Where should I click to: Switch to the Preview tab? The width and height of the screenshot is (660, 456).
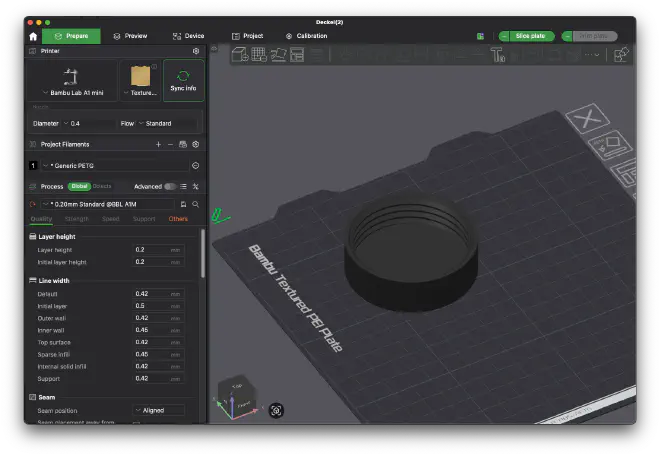click(x=131, y=36)
